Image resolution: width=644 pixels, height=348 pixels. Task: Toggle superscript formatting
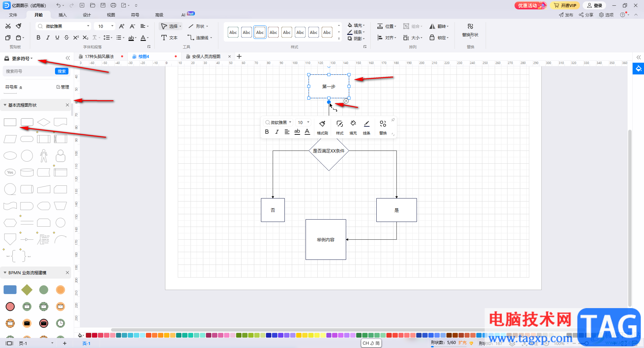click(x=76, y=38)
